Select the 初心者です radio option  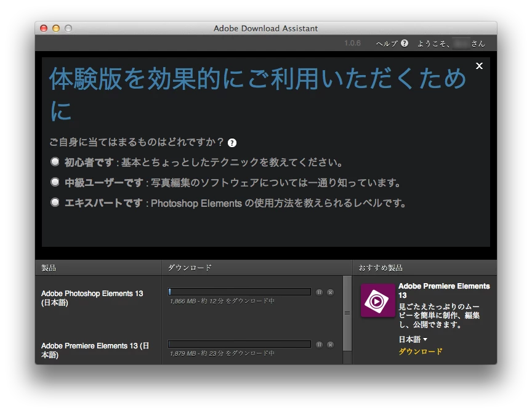[55, 162]
